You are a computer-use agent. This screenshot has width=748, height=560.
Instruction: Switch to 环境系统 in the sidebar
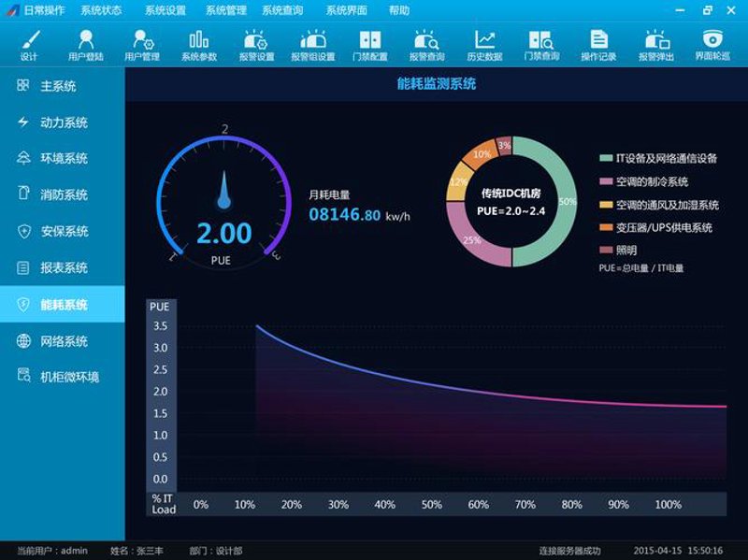point(62,158)
